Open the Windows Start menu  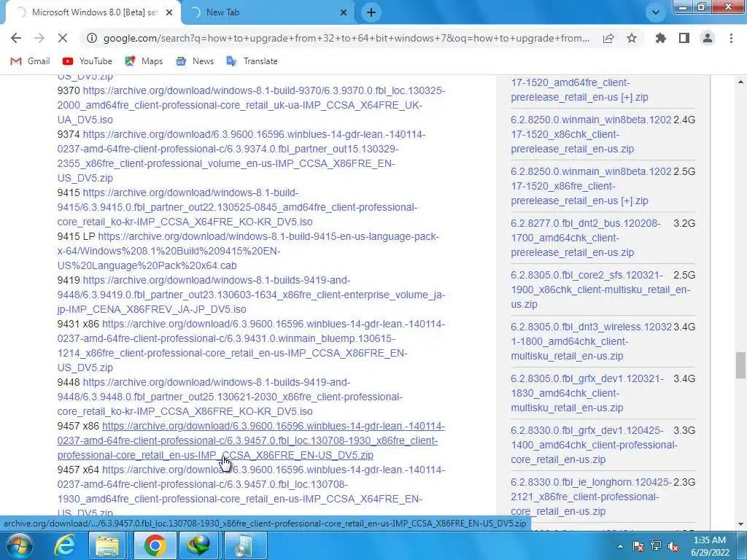[x=20, y=545]
